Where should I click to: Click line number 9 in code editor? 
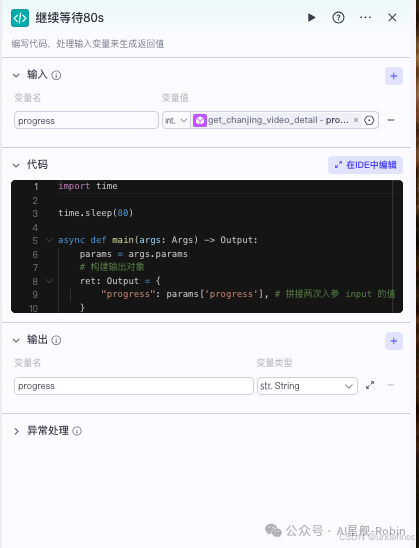[35, 295]
